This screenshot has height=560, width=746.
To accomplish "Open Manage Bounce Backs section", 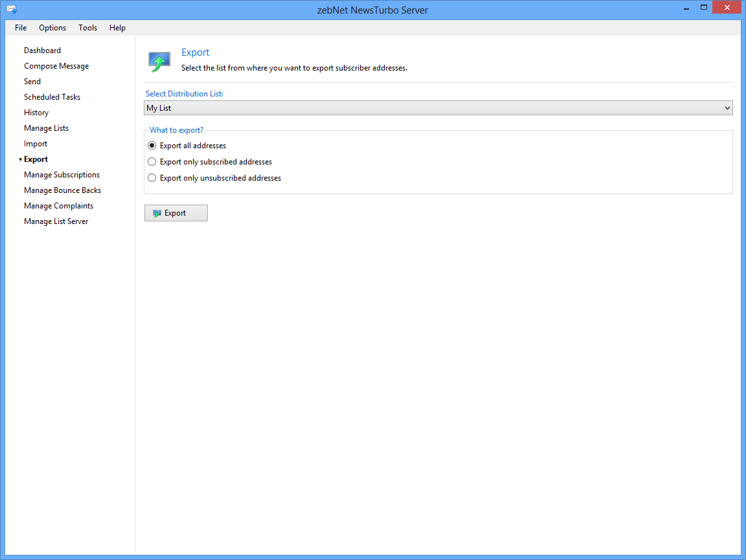I will (62, 190).
